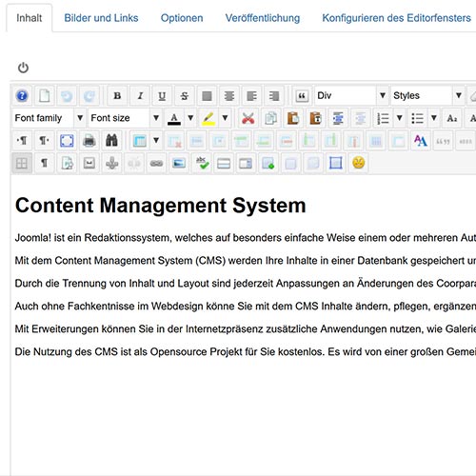Set left-to-right text direction
The height and width of the screenshot is (476, 476).
pos(22,140)
